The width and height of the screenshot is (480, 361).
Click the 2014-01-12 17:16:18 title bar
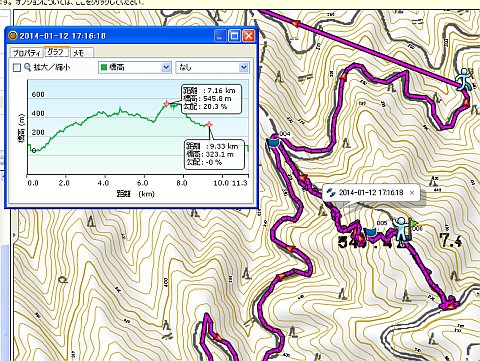click(131, 35)
